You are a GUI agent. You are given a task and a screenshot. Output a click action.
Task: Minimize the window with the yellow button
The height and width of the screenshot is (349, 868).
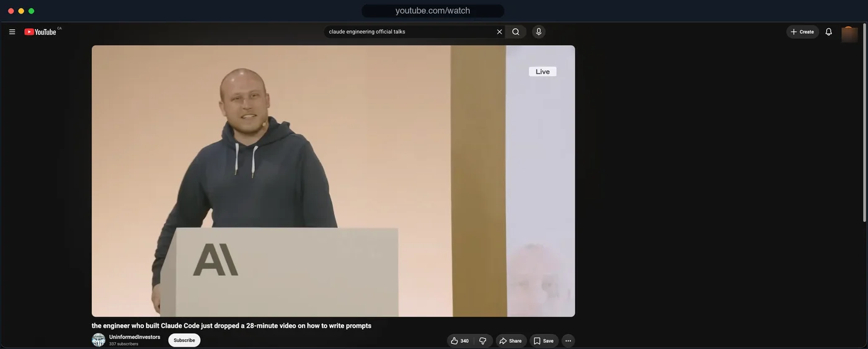21,11
